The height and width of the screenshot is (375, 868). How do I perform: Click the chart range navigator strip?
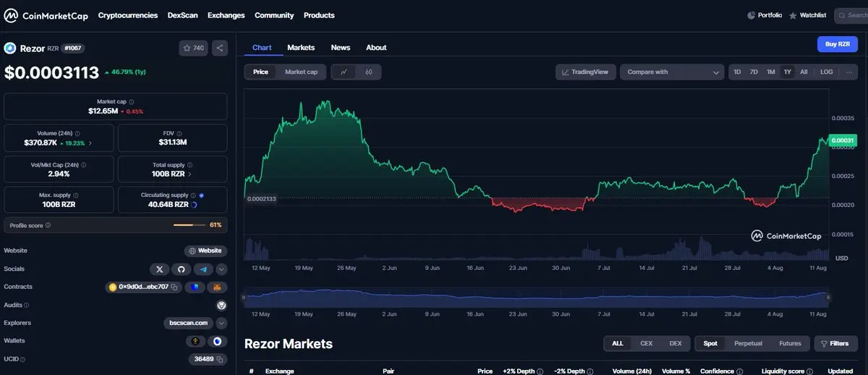coord(537,297)
